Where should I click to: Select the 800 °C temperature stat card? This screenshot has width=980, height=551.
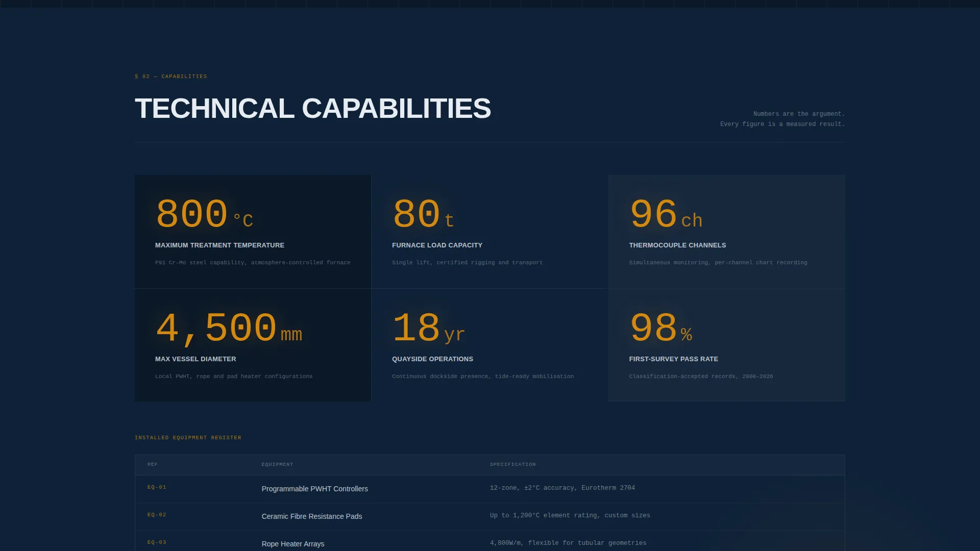(x=253, y=232)
